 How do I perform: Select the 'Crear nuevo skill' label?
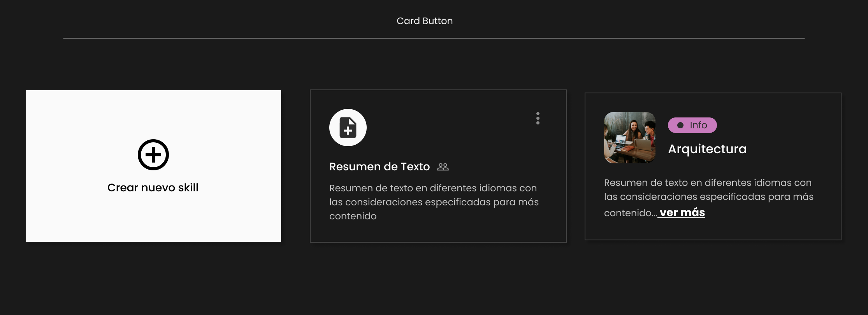click(x=153, y=187)
